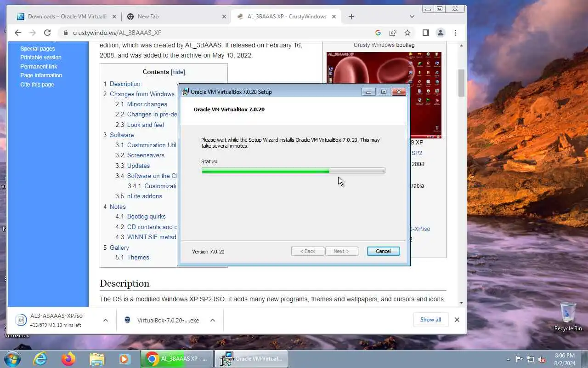Click the network tray icon
This screenshot has height=368, width=588.
pos(531,359)
